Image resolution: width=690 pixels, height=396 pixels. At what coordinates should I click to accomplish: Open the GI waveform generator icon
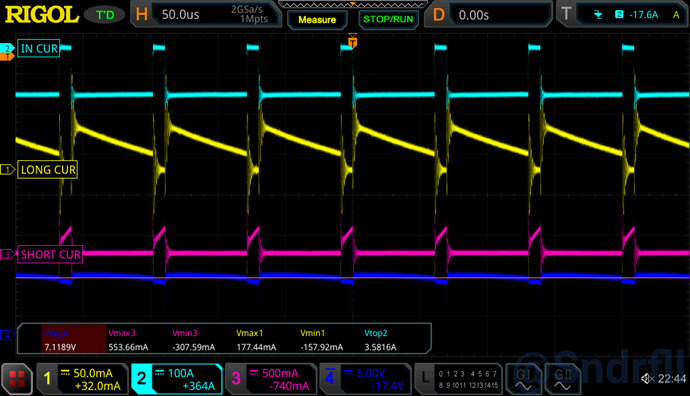coord(524,379)
